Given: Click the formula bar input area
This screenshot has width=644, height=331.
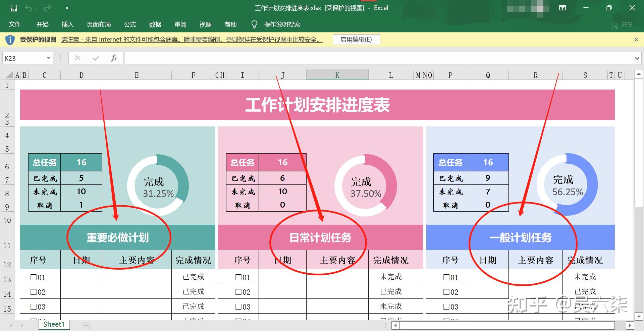Looking at the screenshot, I should tap(379, 58).
